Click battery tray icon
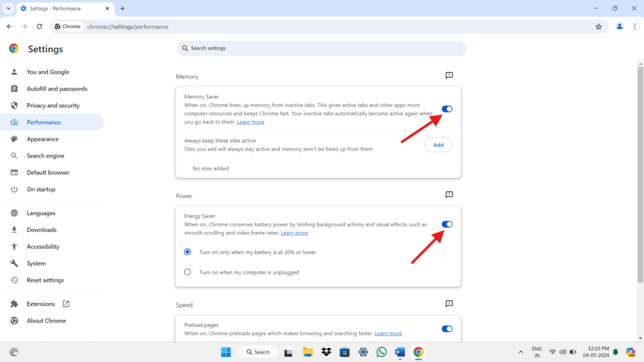This screenshot has height=362, width=644. (572, 352)
